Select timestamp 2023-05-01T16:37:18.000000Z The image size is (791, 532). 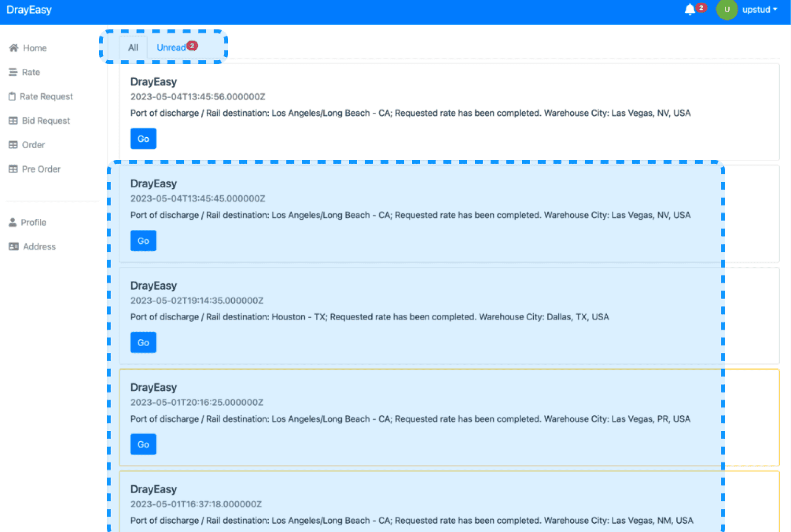coord(196,504)
